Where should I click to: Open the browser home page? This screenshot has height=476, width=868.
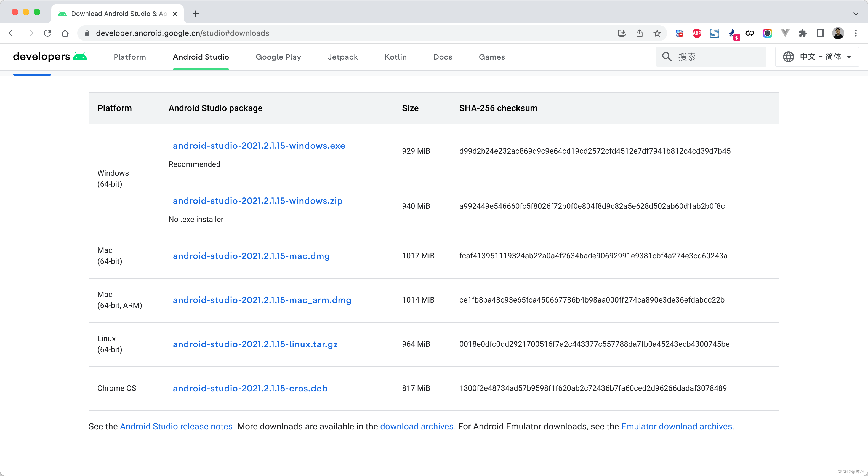click(x=65, y=33)
